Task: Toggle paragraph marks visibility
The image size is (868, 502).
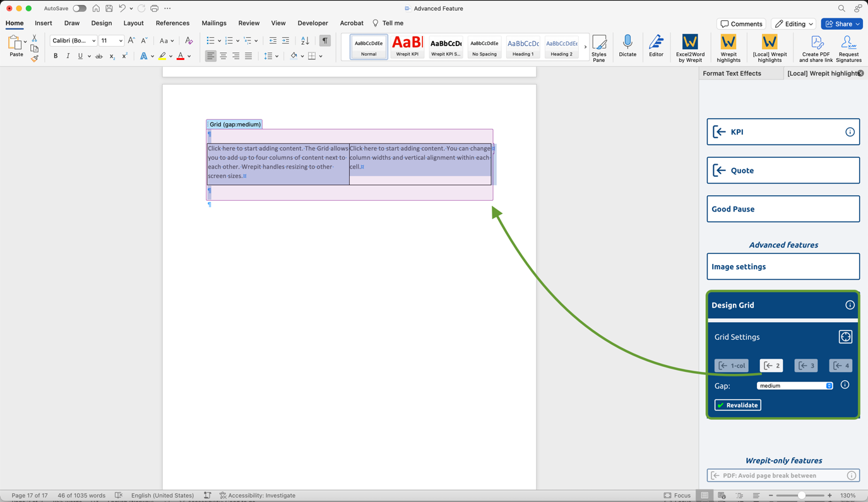Action: pos(325,41)
